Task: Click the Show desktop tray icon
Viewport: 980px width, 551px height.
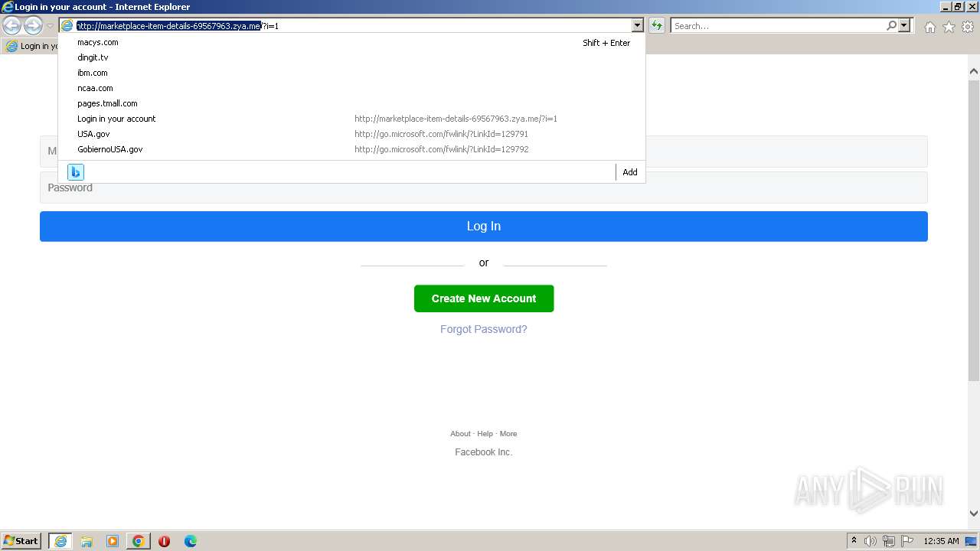Action: (x=971, y=541)
